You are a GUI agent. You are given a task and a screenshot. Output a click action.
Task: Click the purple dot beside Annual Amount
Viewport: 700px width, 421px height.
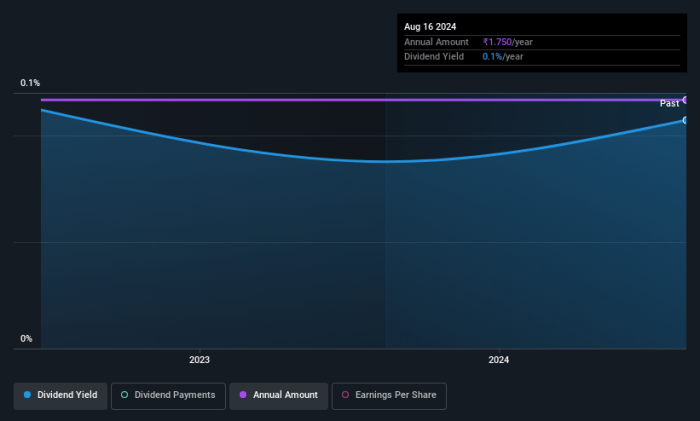(x=242, y=395)
